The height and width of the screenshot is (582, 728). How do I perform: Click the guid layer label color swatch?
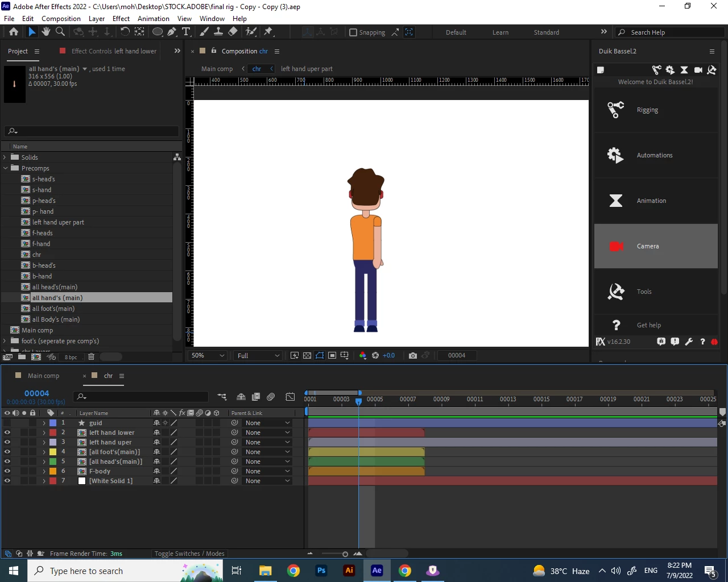(53, 423)
